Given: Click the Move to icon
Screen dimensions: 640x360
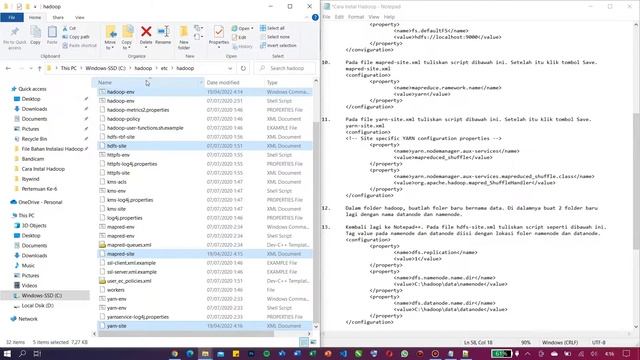Looking at the screenshot, I should click(x=110, y=32).
